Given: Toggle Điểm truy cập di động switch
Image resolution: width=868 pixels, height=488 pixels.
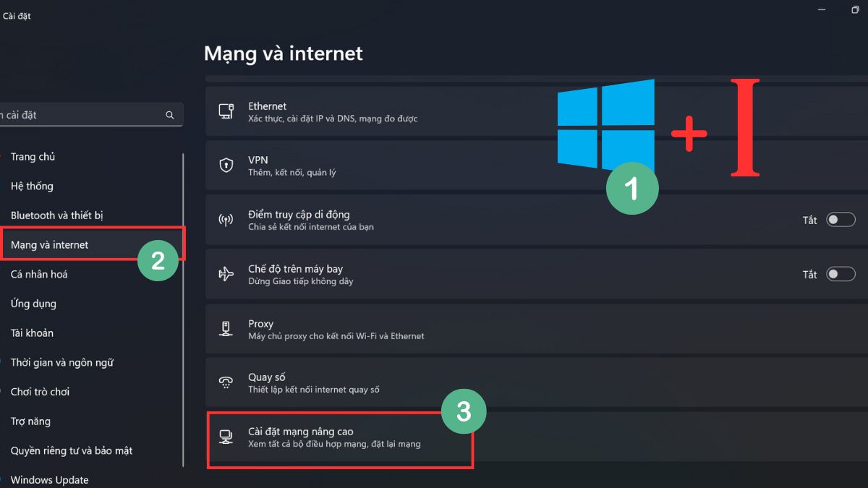Looking at the screenshot, I should click(841, 220).
